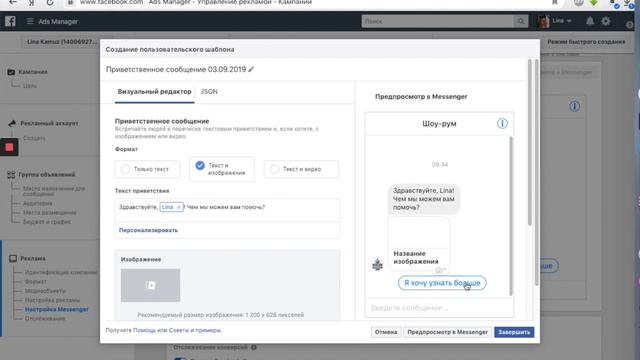This screenshot has width=640, height=360.
Task: Click the Реклама sidebar icon
Action: [13, 258]
